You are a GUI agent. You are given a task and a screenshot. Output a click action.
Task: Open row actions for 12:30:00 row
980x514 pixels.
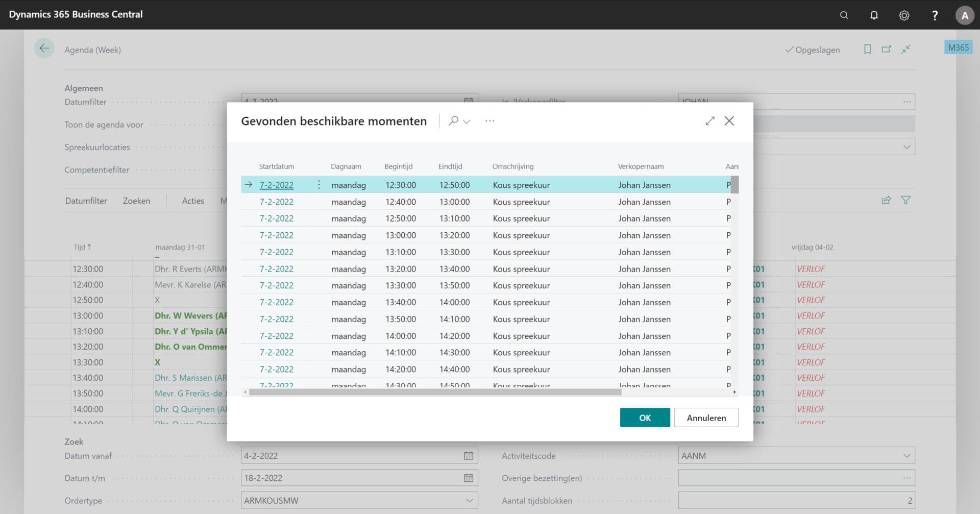pos(319,185)
